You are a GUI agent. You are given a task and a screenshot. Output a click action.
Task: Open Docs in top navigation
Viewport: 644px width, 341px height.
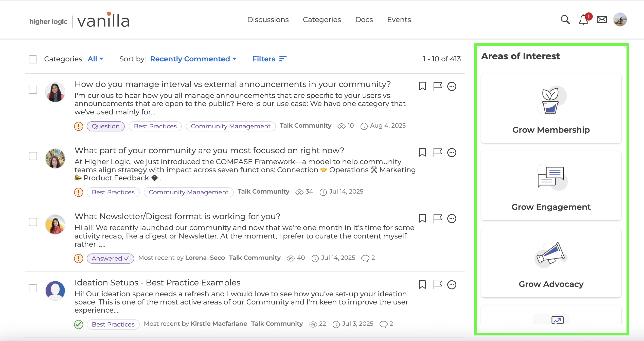tap(364, 20)
